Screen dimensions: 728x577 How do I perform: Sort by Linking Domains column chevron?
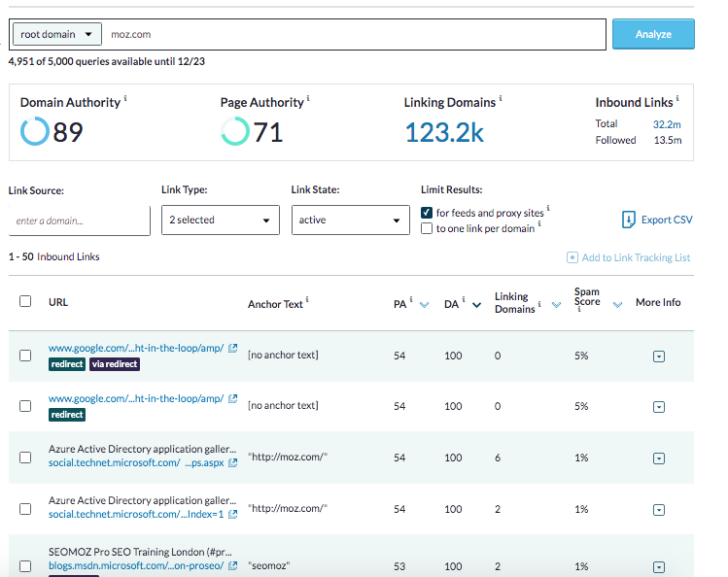click(556, 305)
